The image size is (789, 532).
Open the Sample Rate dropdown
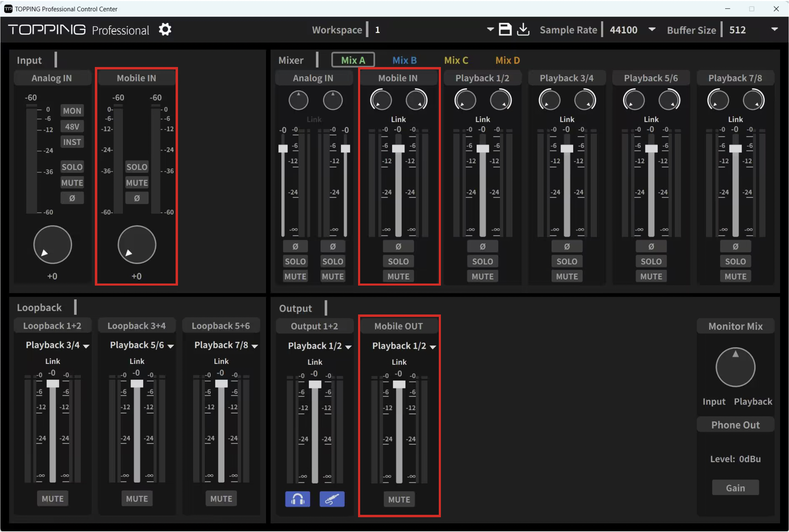point(652,30)
